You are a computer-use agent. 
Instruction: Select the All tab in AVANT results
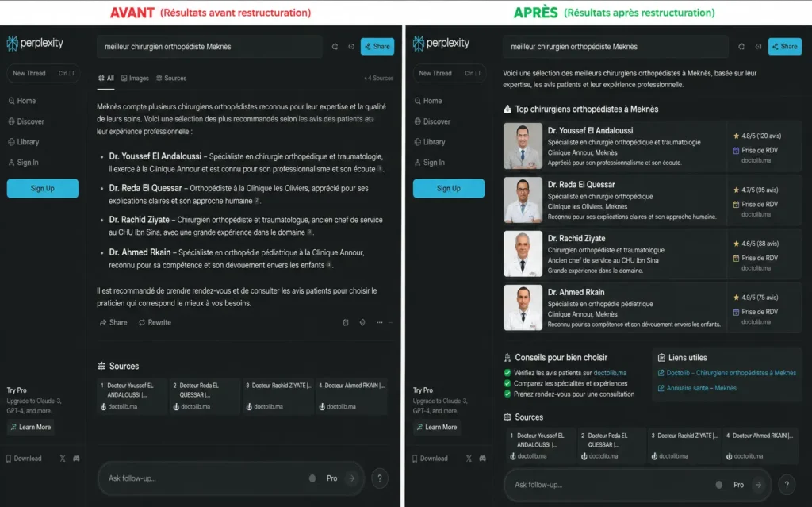point(106,79)
